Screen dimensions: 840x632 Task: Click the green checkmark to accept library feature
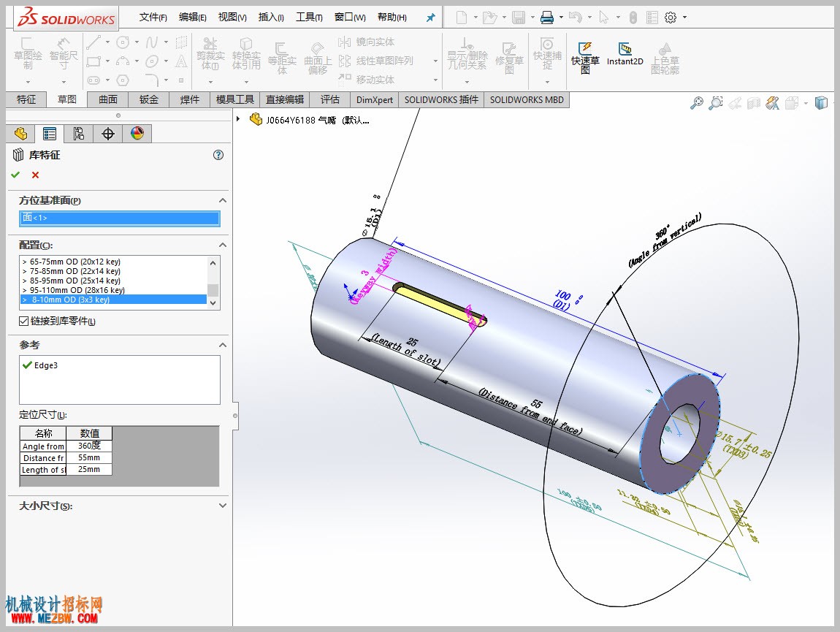[x=15, y=175]
